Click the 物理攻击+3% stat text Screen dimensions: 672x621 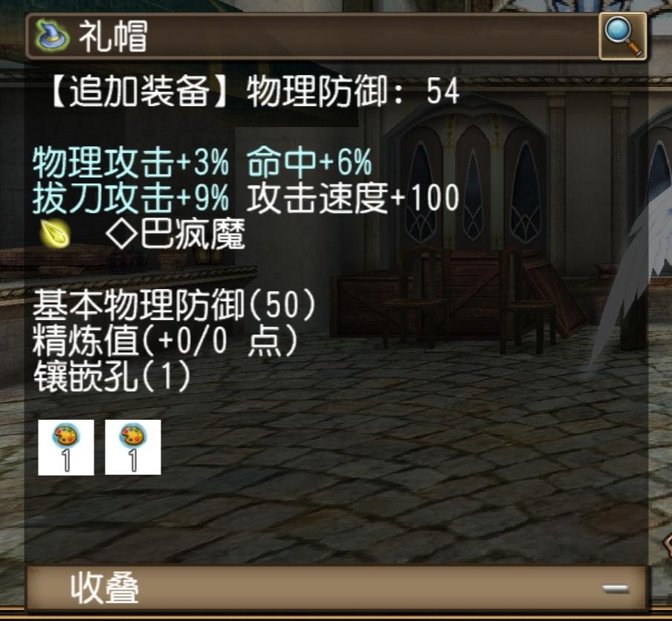(x=131, y=162)
